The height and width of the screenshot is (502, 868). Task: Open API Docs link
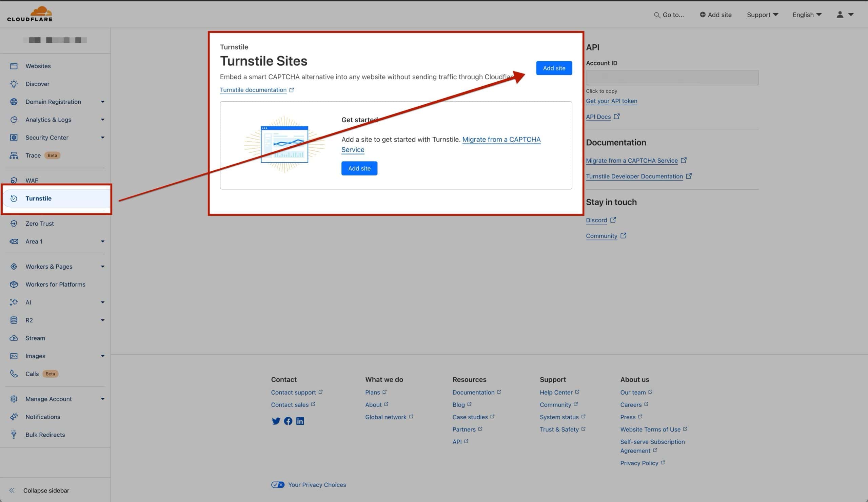(x=603, y=117)
